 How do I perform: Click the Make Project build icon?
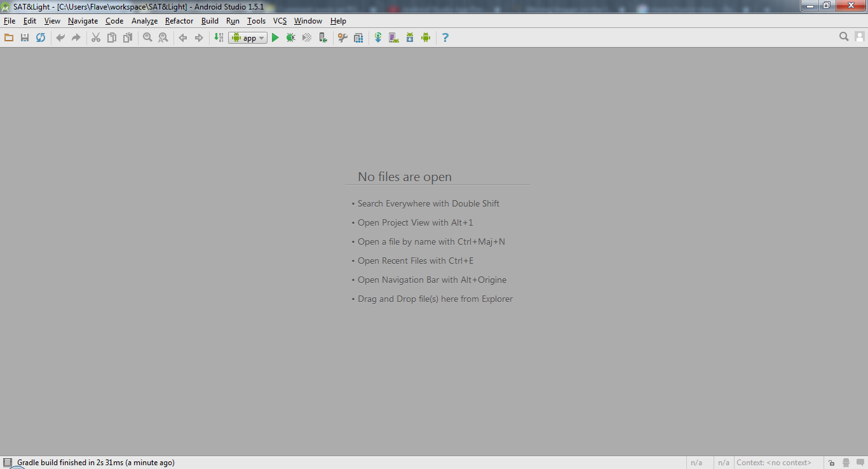tap(218, 38)
